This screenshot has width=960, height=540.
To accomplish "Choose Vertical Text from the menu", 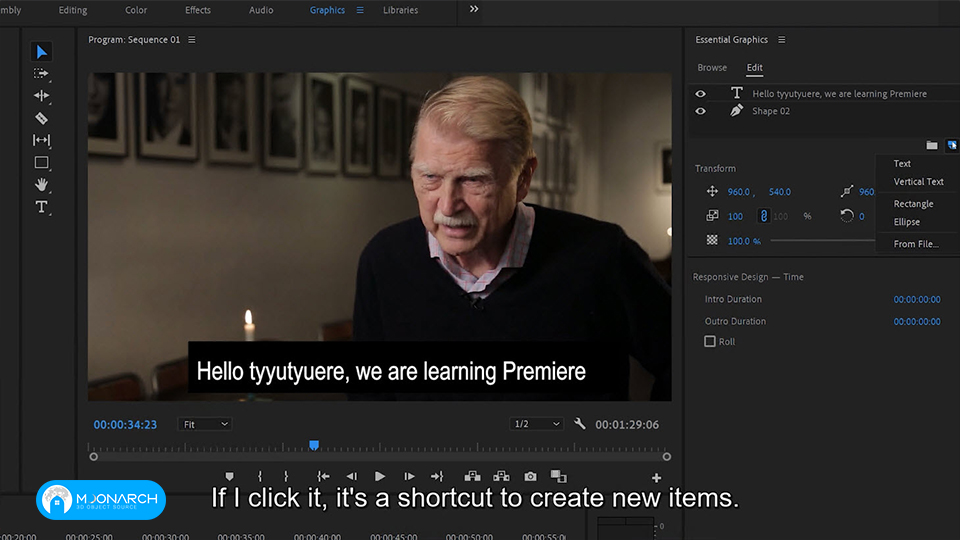I will coord(918,182).
